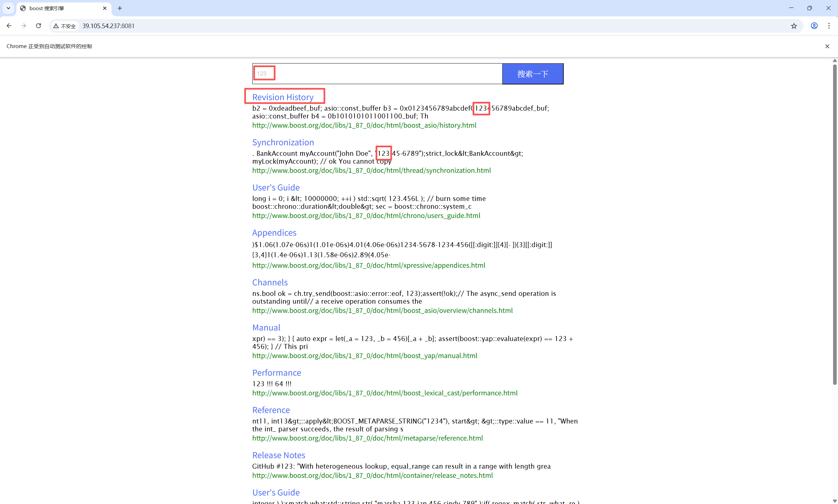Visit the boost_yap manual.html URL
This screenshot has height=504, width=838.
click(x=364, y=356)
